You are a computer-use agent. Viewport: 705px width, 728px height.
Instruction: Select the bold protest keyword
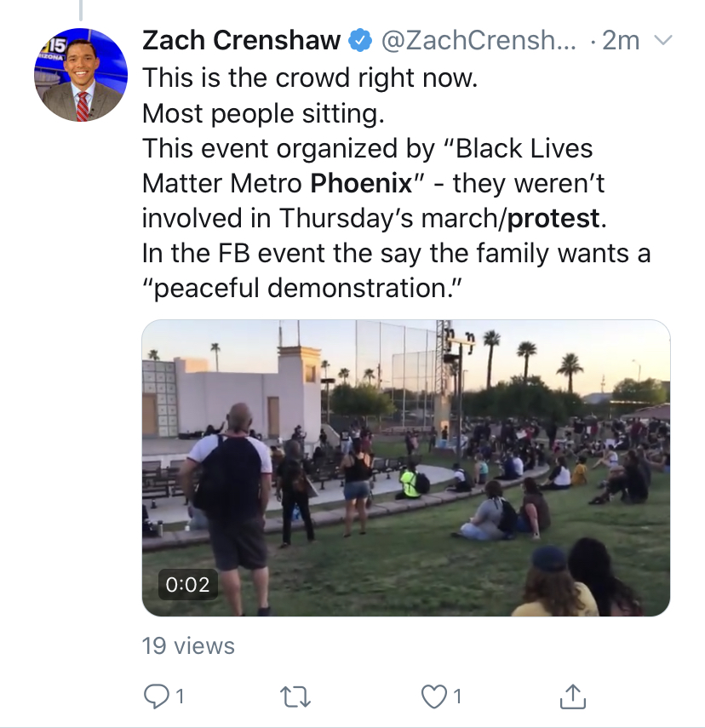coord(553,218)
